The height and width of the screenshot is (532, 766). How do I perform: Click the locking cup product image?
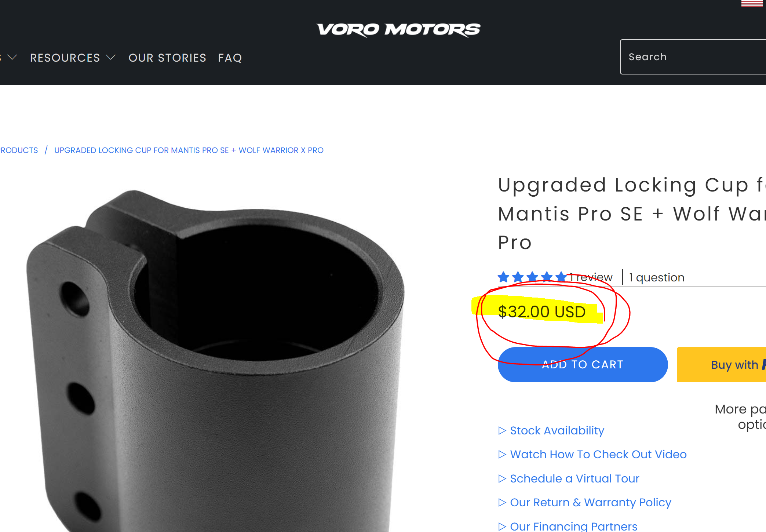click(x=216, y=360)
